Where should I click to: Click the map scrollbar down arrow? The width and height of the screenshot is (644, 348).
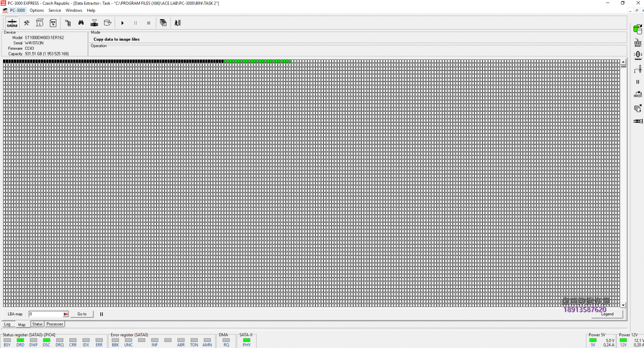point(623,305)
